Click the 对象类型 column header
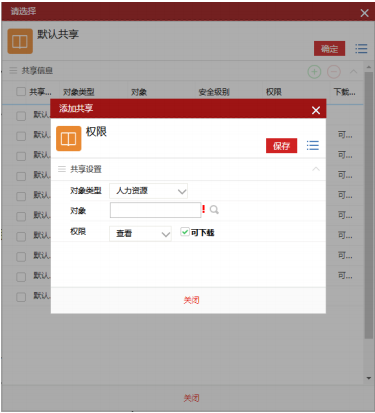Screen dimensions: 375x413 pos(79,92)
